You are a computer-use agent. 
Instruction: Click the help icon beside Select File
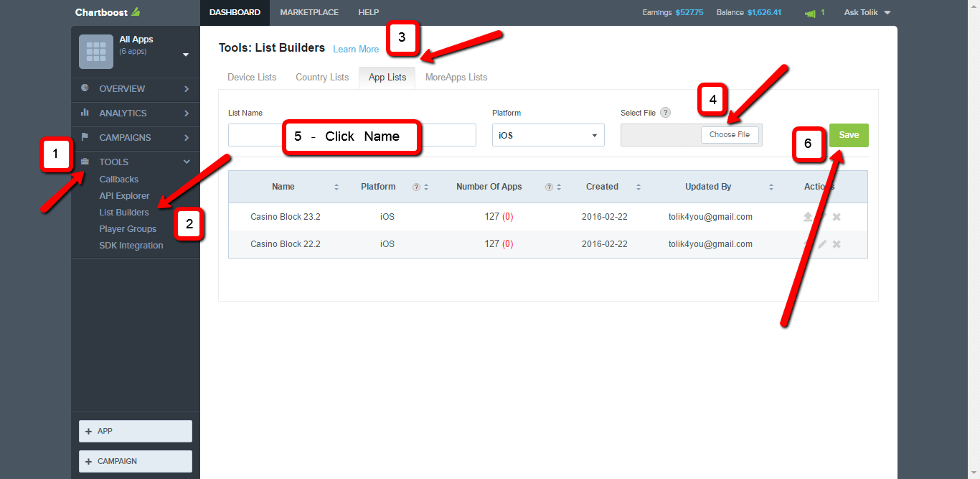coord(665,112)
